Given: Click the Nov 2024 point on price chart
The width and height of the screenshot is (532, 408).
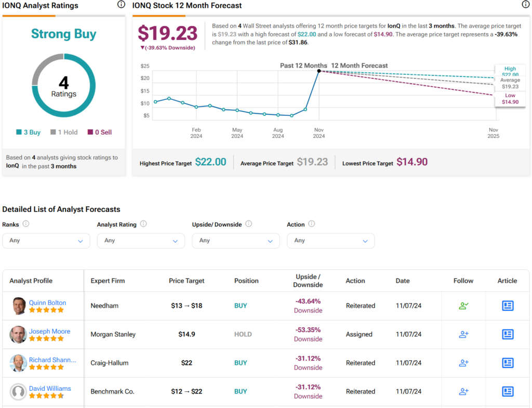Looking at the screenshot, I should click(318, 71).
